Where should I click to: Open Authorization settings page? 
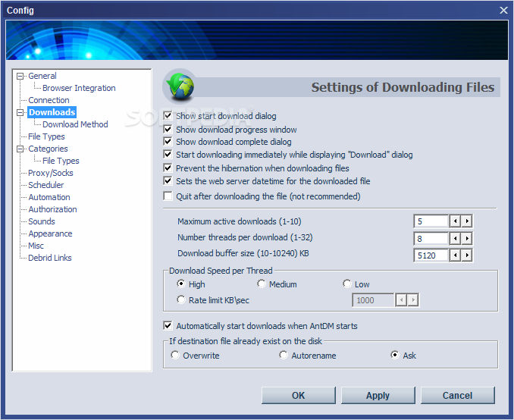pos(52,209)
